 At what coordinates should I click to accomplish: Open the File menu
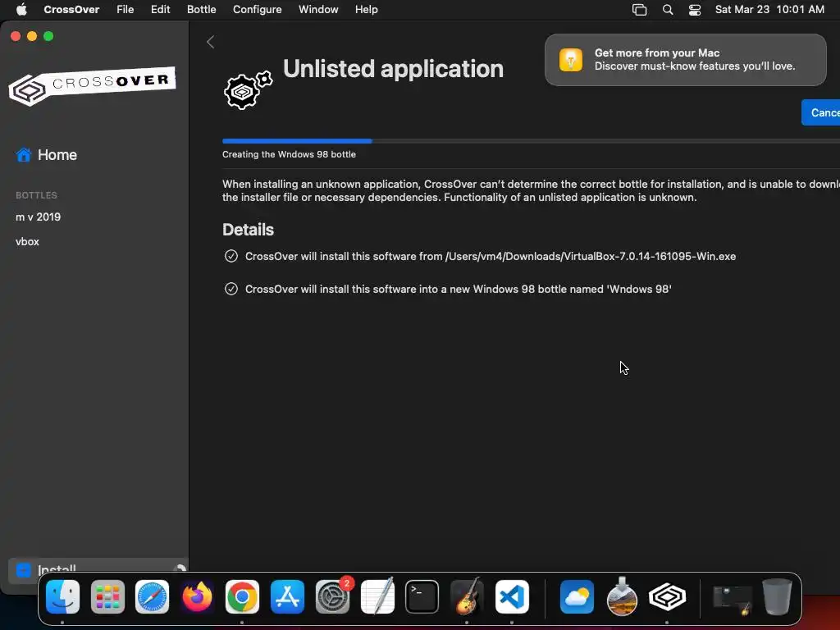pyautogui.click(x=126, y=9)
